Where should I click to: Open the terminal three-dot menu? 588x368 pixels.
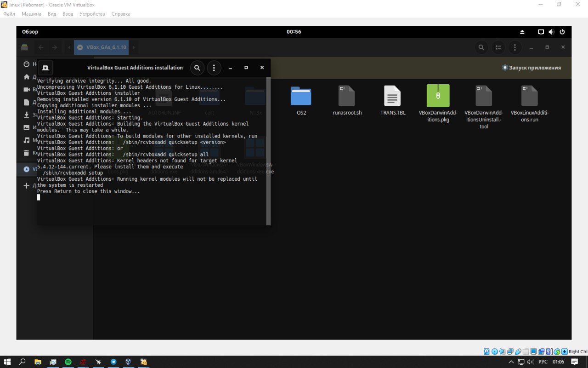coord(214,68)
